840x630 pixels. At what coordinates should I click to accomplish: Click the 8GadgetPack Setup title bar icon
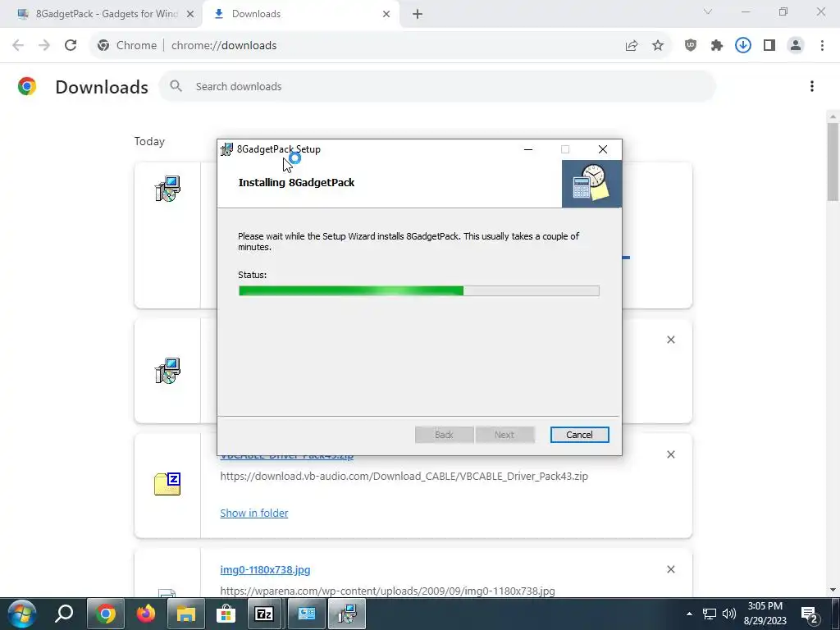tap(227, 149)
